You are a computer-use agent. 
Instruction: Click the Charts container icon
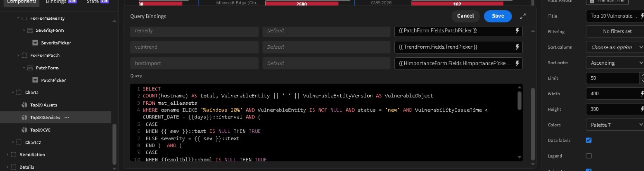pos(19,93)
